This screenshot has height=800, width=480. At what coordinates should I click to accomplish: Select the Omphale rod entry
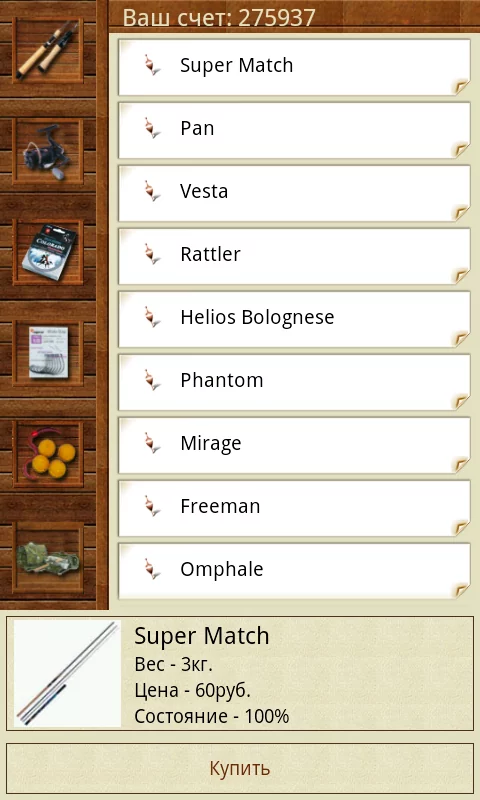pos(294,570)
